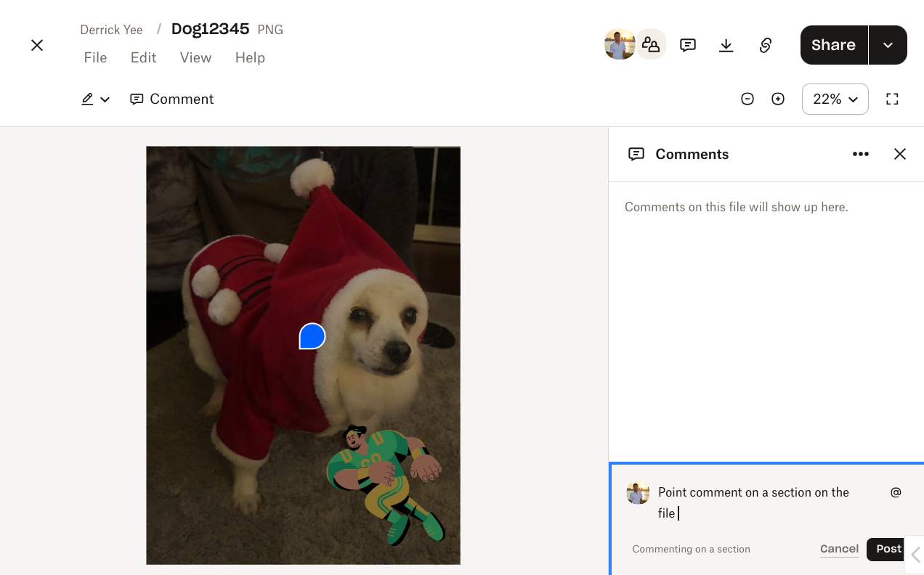Cancel the comment draft
The width and height of the screenshot is (924, 575).
(839, 549)
